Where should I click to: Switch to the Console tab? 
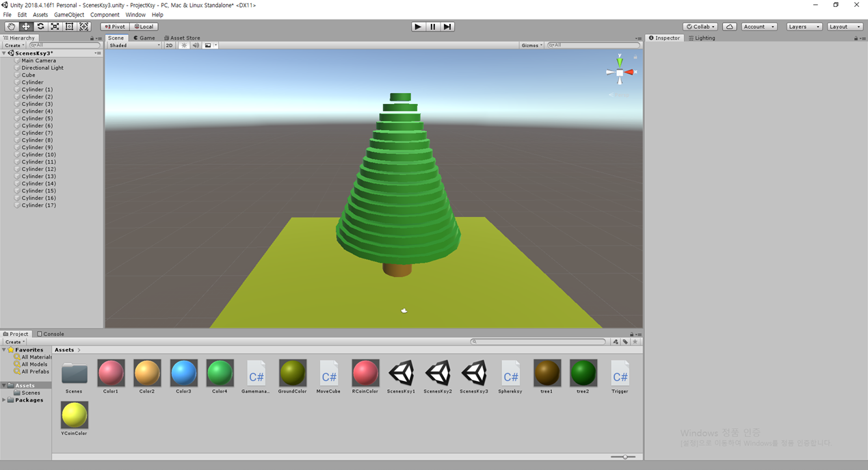tap(51, 334)
